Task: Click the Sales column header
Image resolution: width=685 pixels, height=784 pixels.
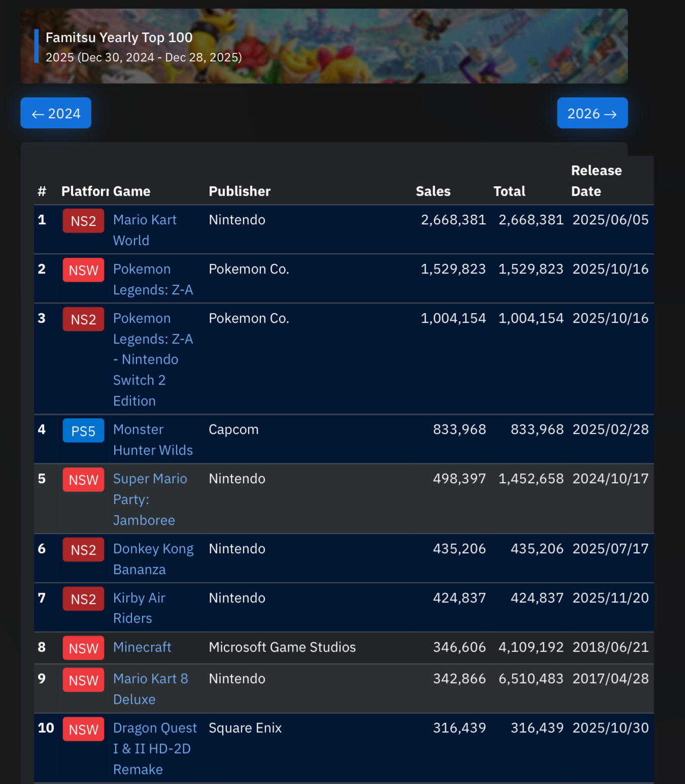Action: pos(433,191)
